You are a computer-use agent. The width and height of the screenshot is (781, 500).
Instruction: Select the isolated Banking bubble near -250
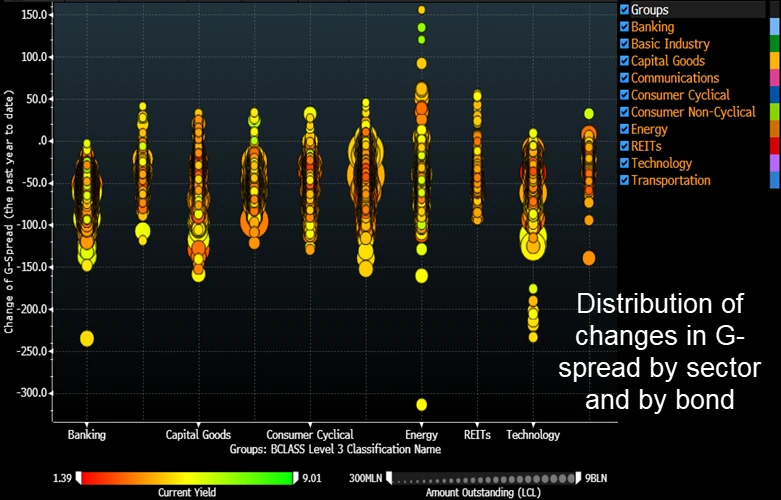click(x=87, y=339)
